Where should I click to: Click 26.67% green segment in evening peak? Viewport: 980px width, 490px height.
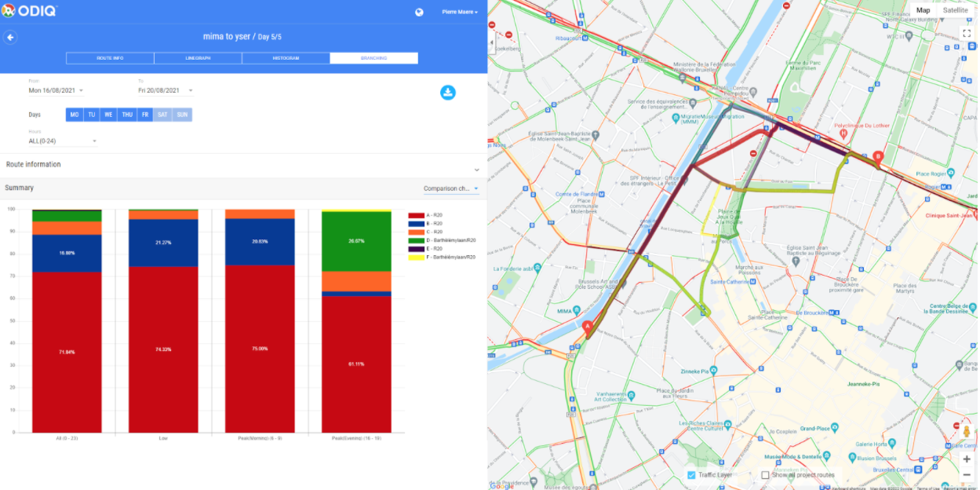coord(356,242)
